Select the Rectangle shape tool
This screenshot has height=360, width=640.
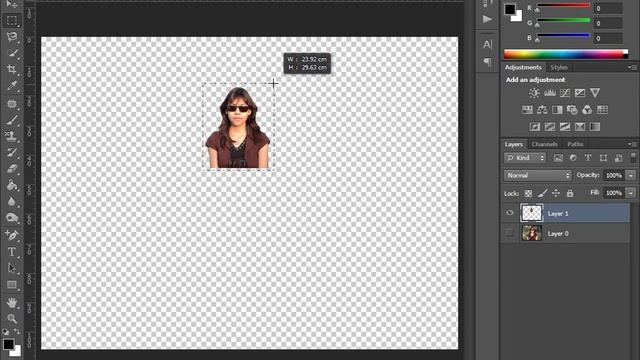tap(12, 284)
